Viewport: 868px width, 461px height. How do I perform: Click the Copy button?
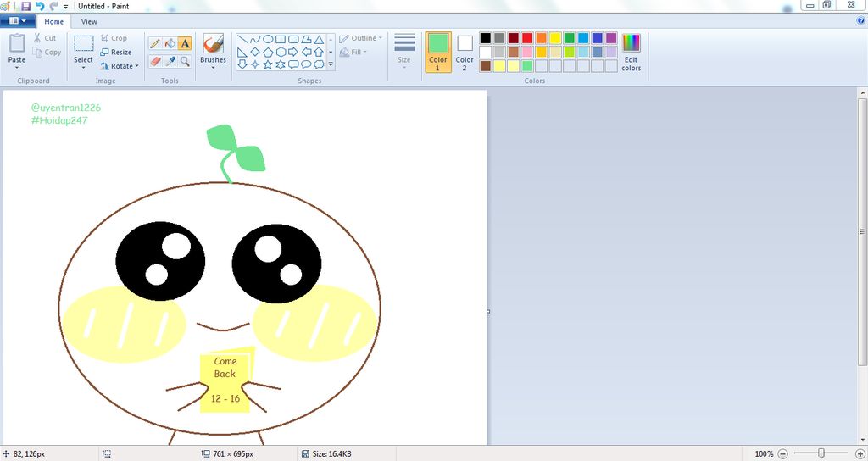tap(47, 52)
